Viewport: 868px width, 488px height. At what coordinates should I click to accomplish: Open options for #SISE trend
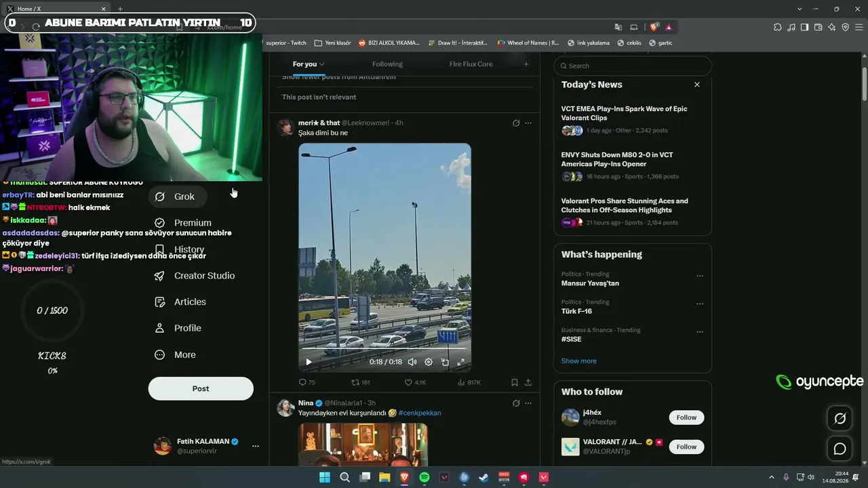pos(700,331)
